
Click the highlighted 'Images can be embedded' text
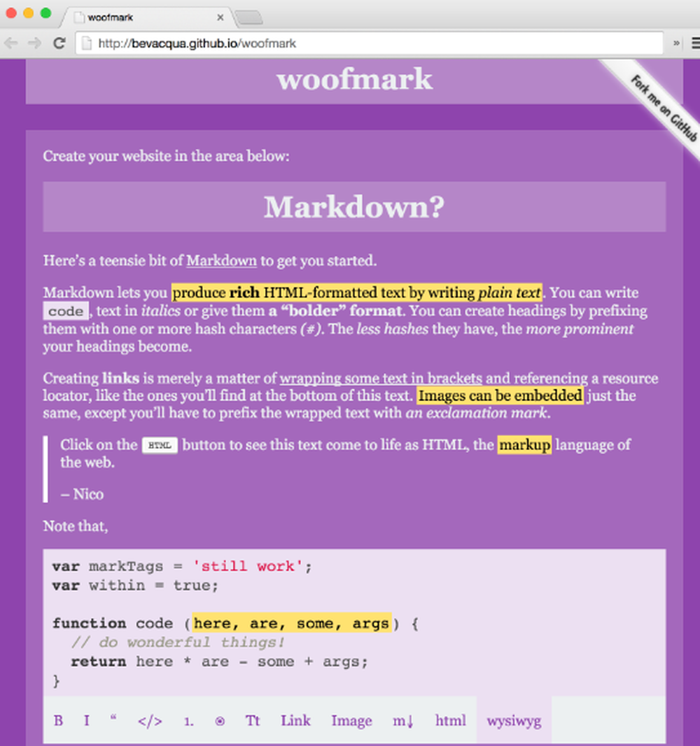point(500,396)
